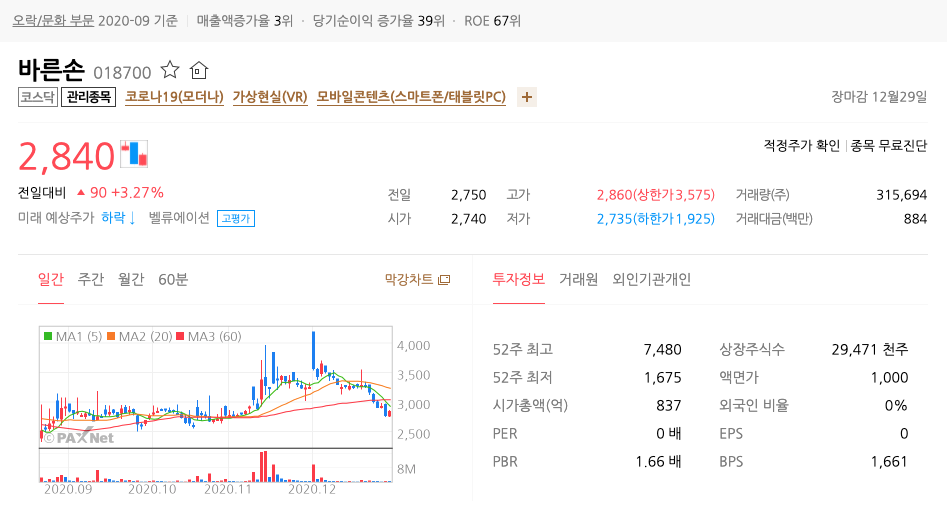
Task: Click the PBR value 1.66 배
Action: click(658, 462)
